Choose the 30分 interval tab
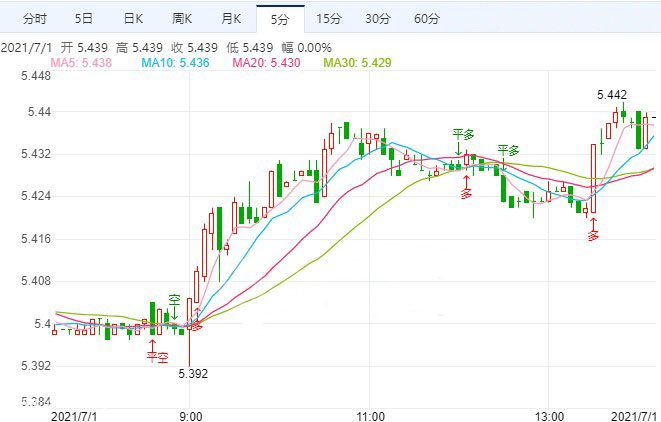The width and height of the screenshot is (661, 422). 377,19
